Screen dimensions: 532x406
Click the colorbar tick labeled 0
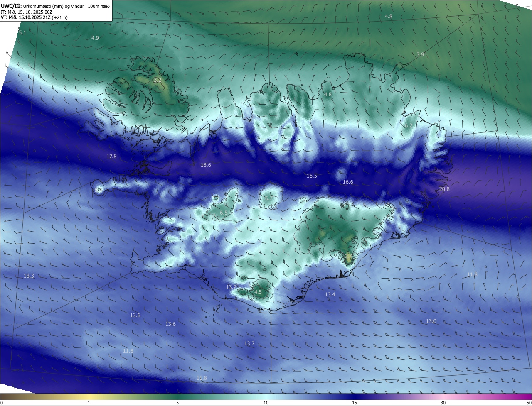(x=2, y=403)
